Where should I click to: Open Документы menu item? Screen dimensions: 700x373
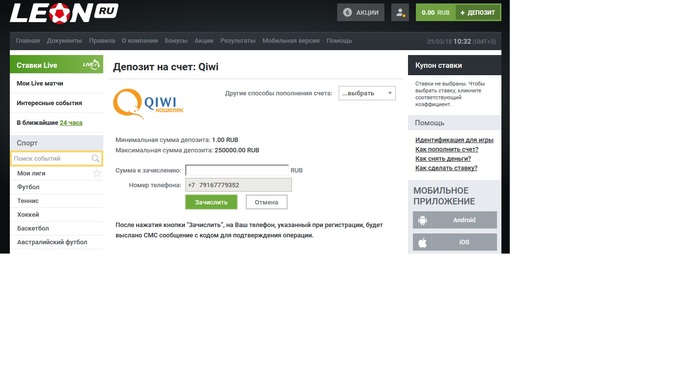(64, 41)
